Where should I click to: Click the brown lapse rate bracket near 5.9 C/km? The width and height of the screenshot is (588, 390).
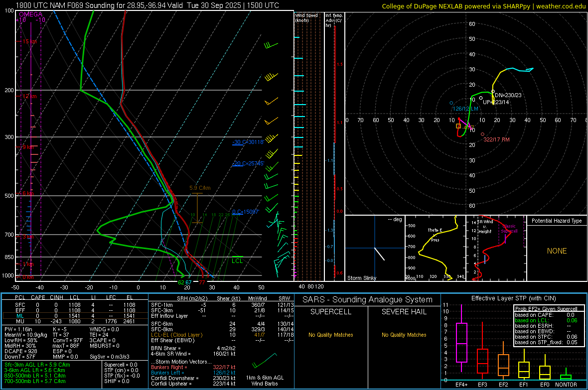click(x=197, y=208)
